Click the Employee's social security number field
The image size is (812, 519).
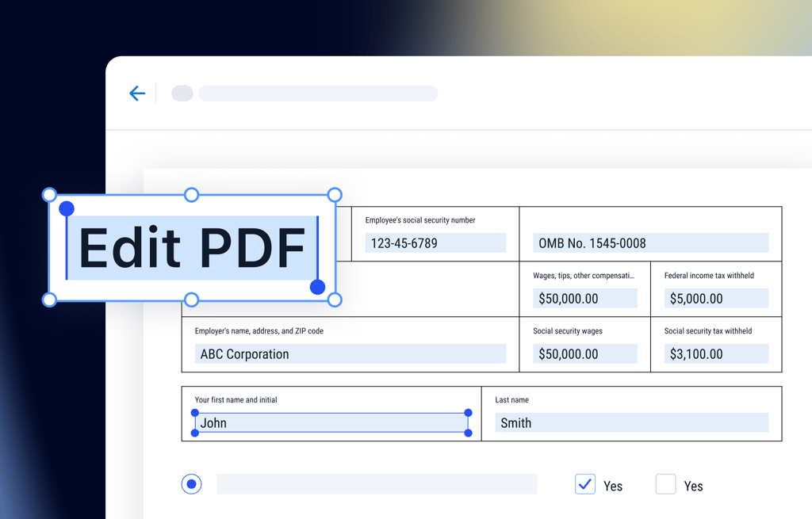[x=435, y=243]
